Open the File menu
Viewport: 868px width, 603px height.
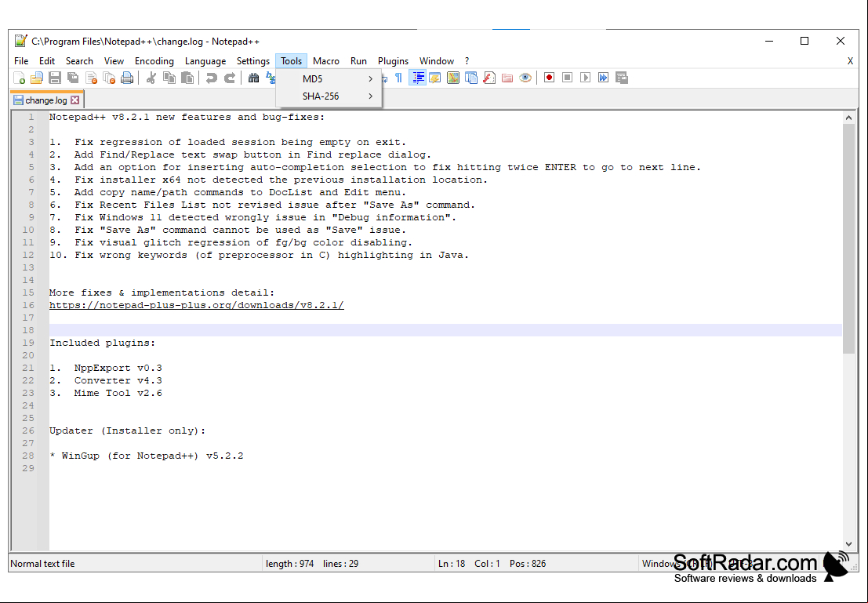21,61
